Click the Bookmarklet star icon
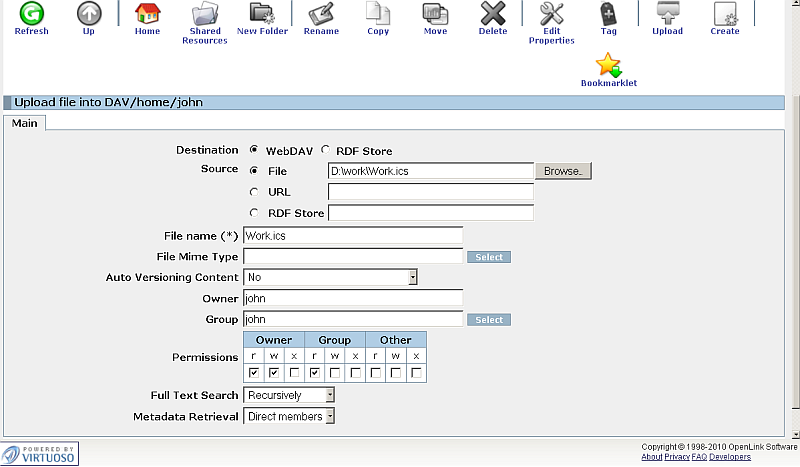 click(x=608, y=67)
